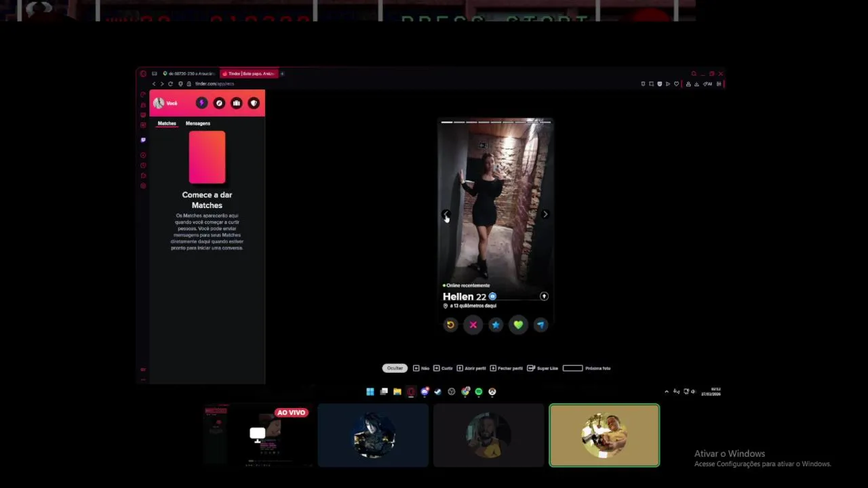Open the downloads icon in browser toolbar
Screen dimensions: 868x488
(696, 84)
